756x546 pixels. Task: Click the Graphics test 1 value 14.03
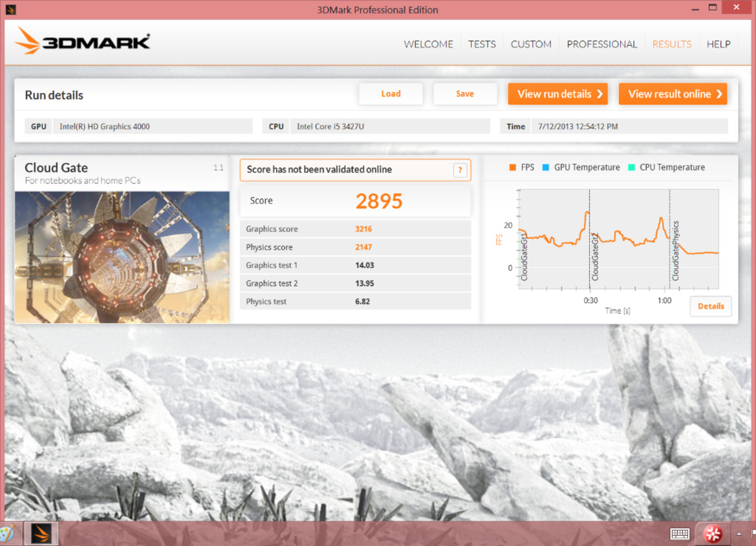click(365, 265)
